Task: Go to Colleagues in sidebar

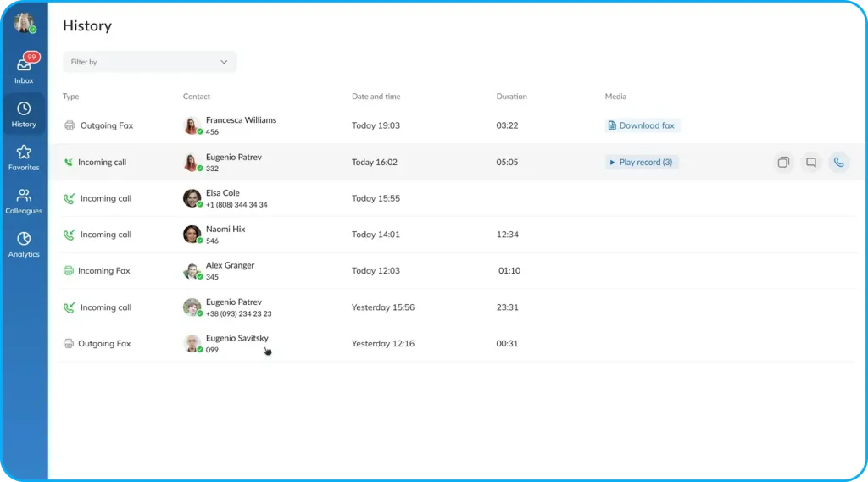Action: click(24, 201)
